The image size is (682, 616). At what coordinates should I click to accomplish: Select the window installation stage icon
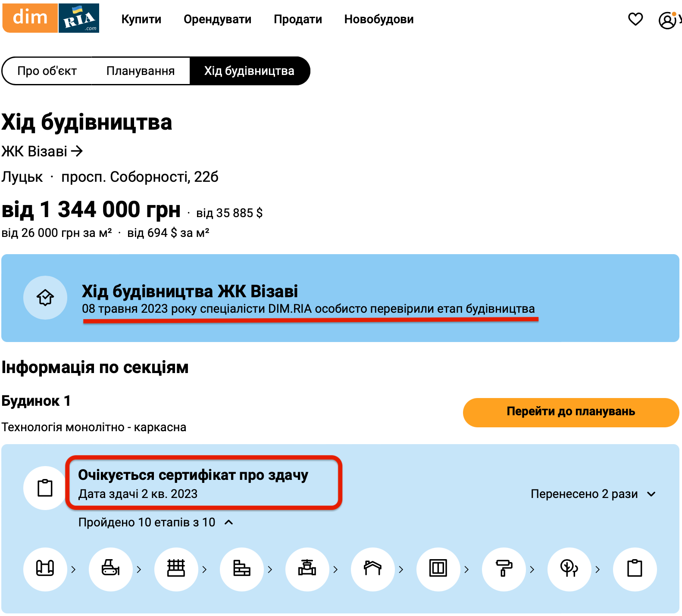[438, 569]
